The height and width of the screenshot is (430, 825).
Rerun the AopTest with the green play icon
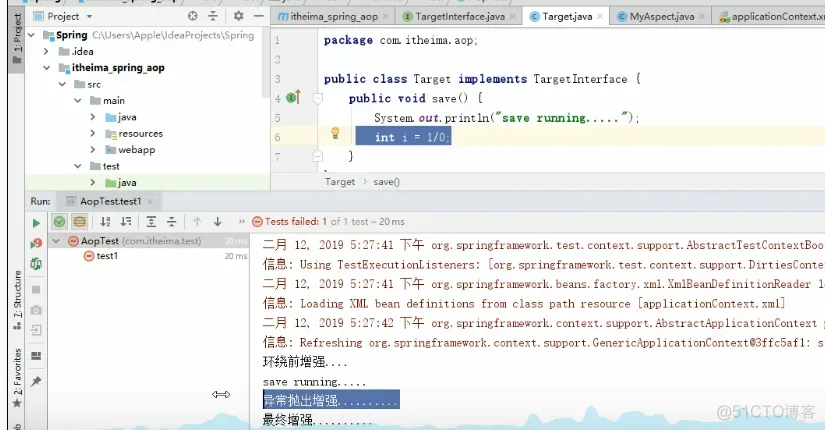pyautogui.click(x=36, y=223)
